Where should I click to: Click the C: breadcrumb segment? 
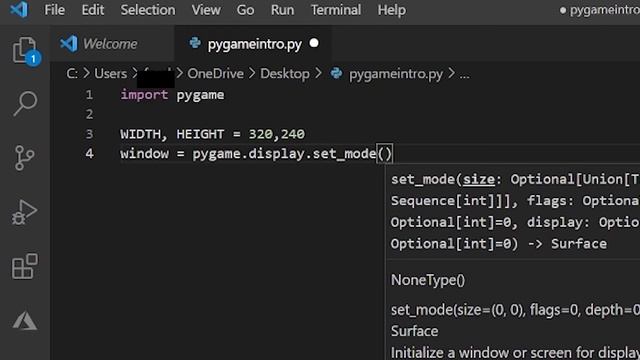(72, 74)
